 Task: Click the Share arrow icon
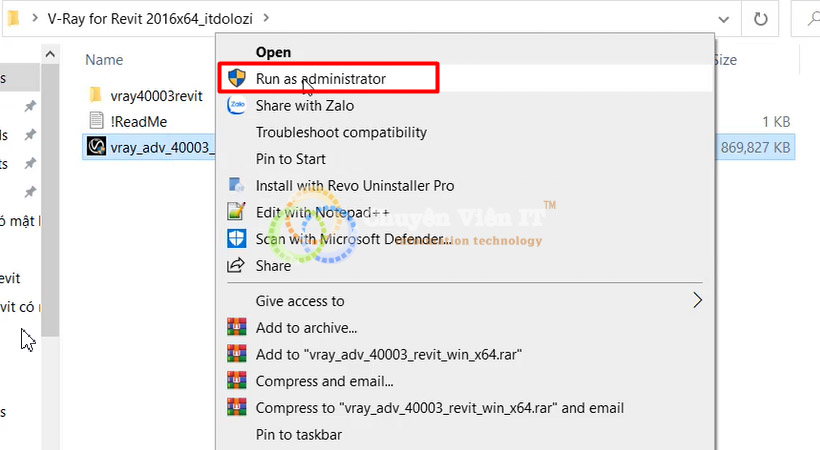pos(237,266)
